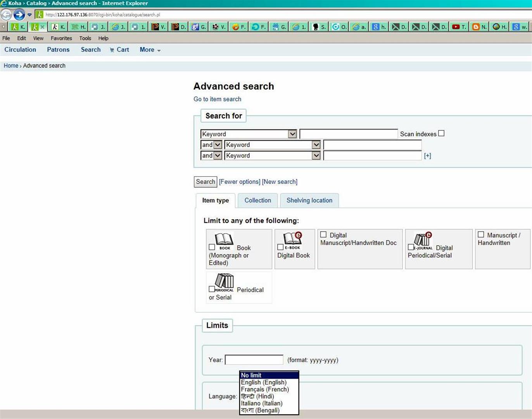Enable the Scan indexes checkbox
This screenshot has width=532, height=419.
coord(441,133)
